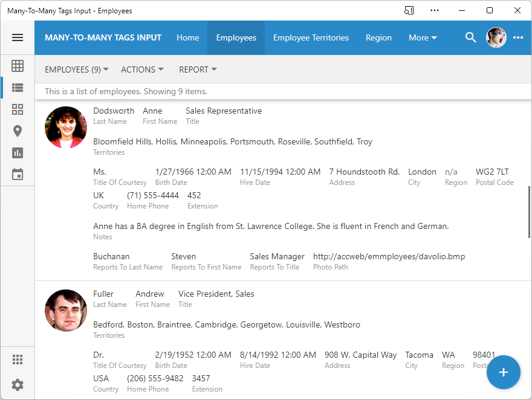The width and height of the screenshot is (532, 400).
Task: Switch to Employee Territories tab
Action: 311,37
